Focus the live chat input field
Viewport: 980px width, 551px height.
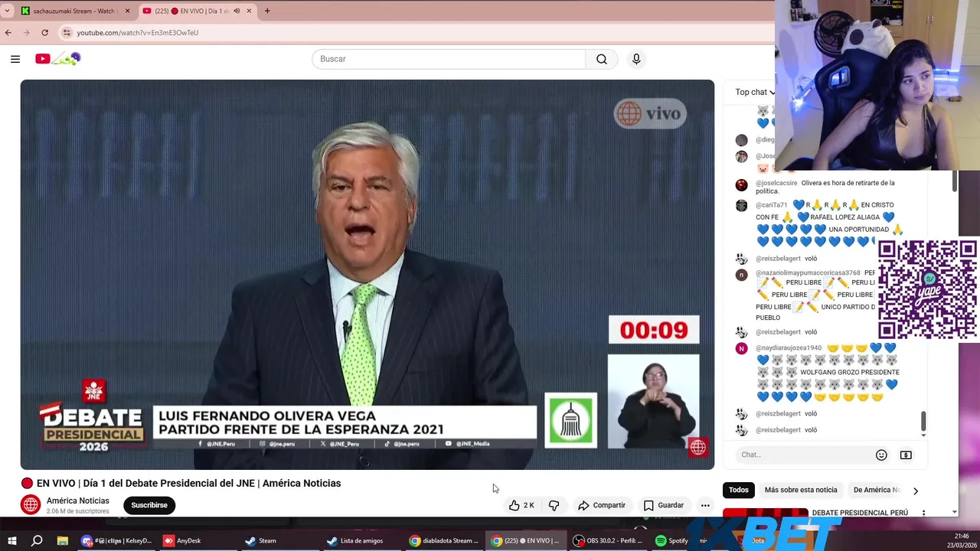[x=804, y=455]
